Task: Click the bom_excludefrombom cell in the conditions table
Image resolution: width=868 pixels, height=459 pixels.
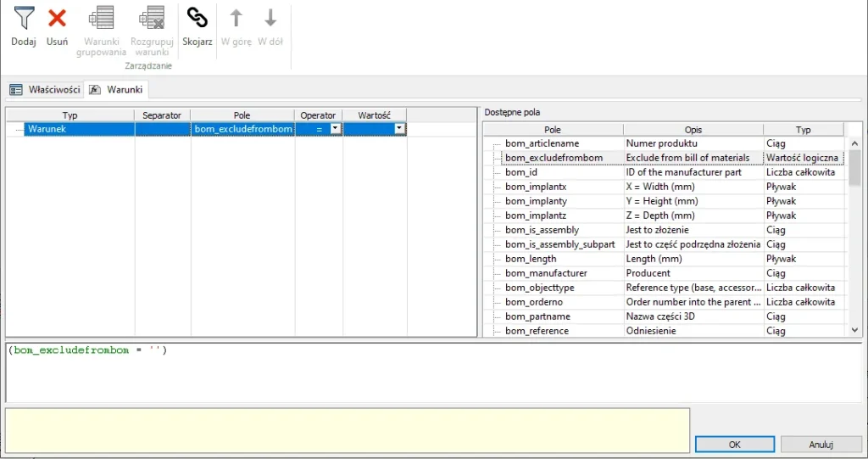Action: 243,129
